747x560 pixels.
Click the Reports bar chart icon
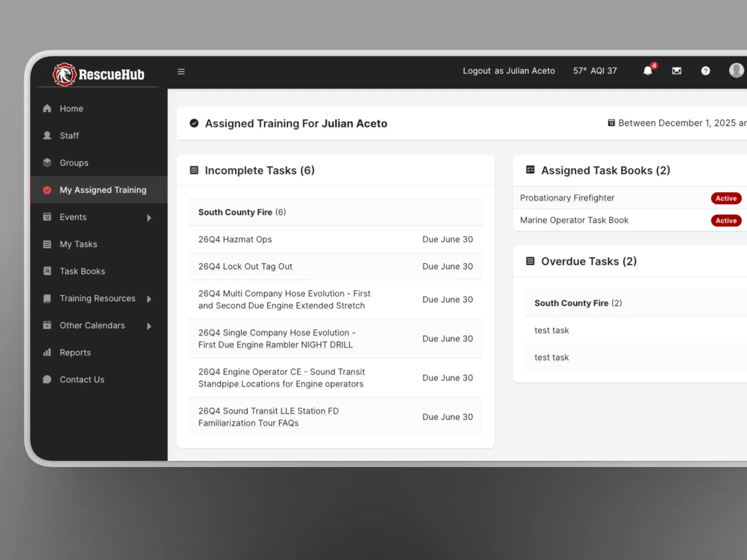pyautogui.click(x=47, y=352)
